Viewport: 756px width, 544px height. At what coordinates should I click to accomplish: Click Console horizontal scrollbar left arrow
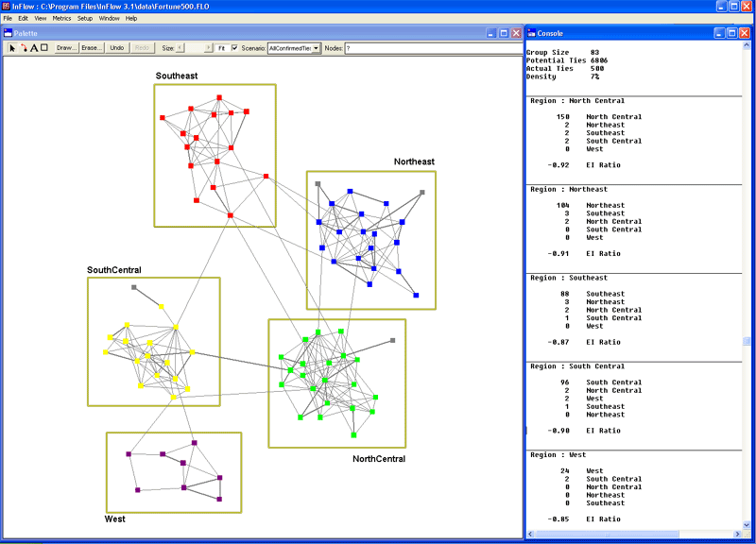(530, 534)
